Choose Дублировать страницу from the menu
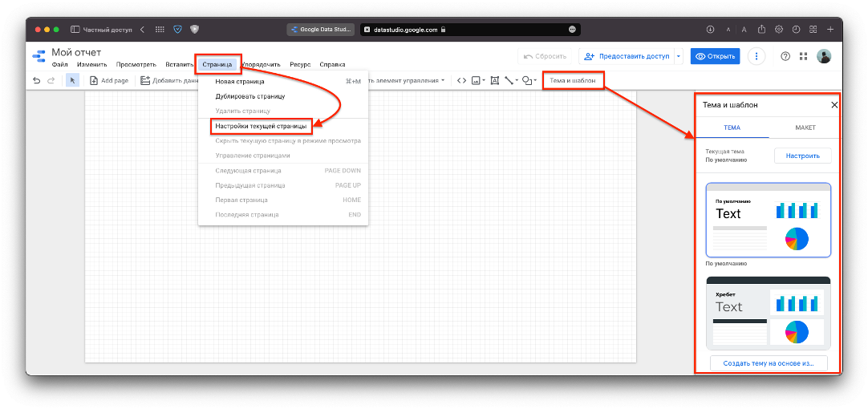Image resolution: width=868 pixels, height=409 pixels. (x=283, y=96)
